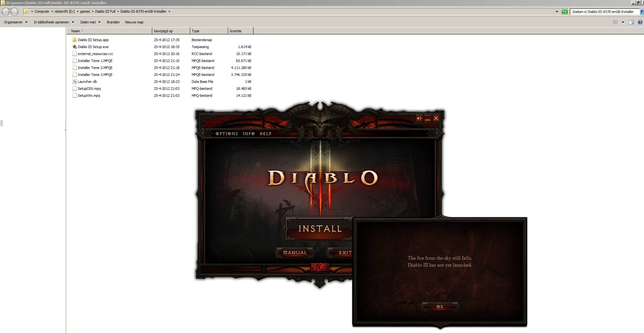Click the folder icon in the address bar
The height and width of the screenshot is (333, 644).
26,11
